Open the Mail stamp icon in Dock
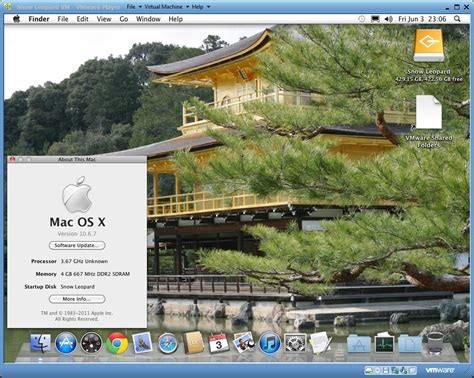 point(142,343)
